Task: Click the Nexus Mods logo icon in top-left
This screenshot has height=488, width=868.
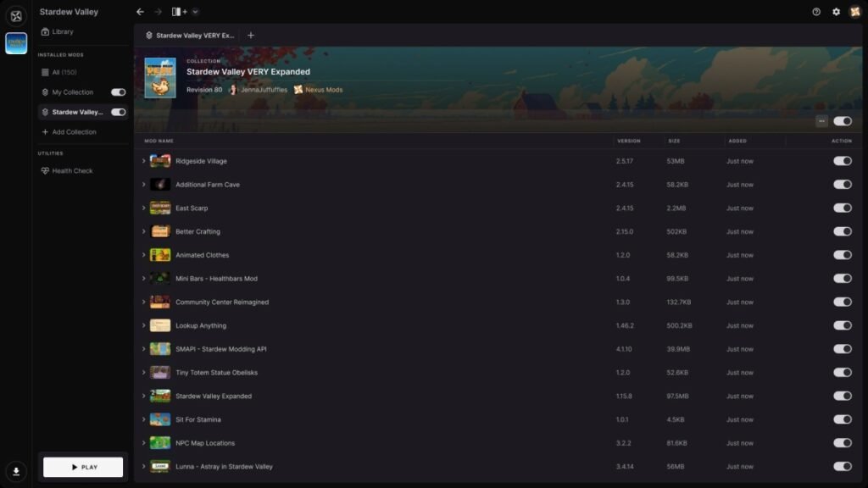Action: 16,15
